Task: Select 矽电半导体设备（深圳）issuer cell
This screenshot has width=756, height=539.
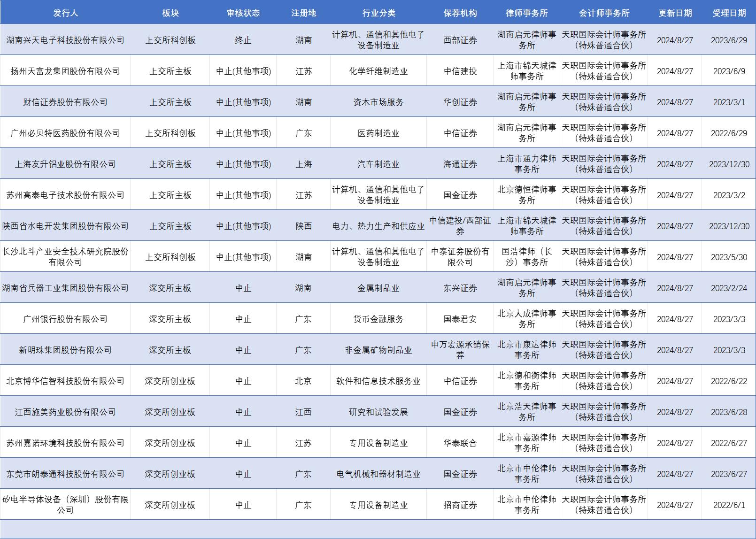Action: tap(65, 505)
